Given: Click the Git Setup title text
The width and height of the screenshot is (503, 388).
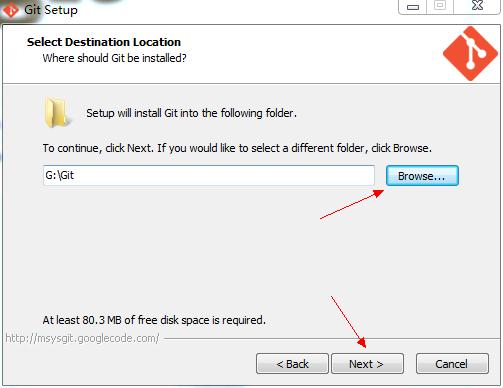Looking at the screenshot, I should 51,10.
